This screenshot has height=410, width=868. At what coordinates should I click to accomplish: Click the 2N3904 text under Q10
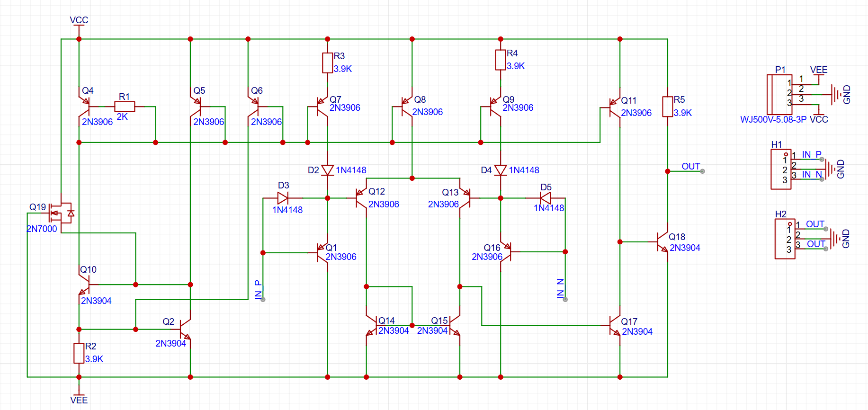[96, 301]
